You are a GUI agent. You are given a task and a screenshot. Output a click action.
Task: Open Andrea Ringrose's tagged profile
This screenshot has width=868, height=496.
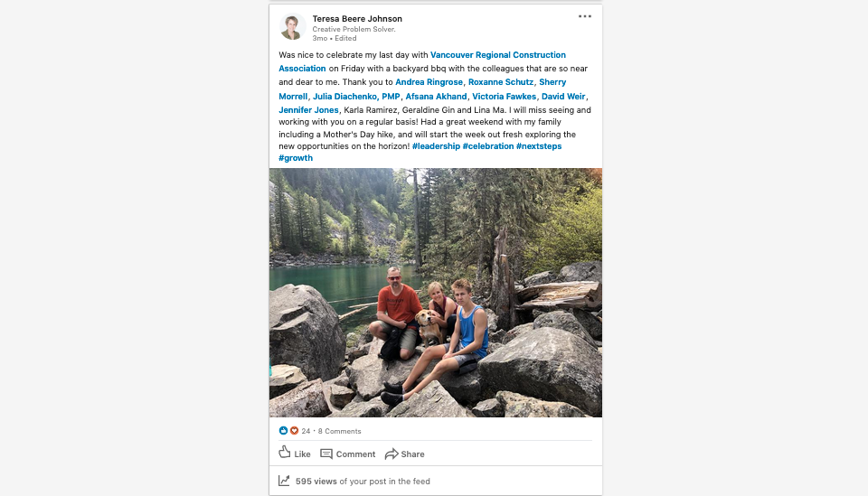tap(429, 82)
